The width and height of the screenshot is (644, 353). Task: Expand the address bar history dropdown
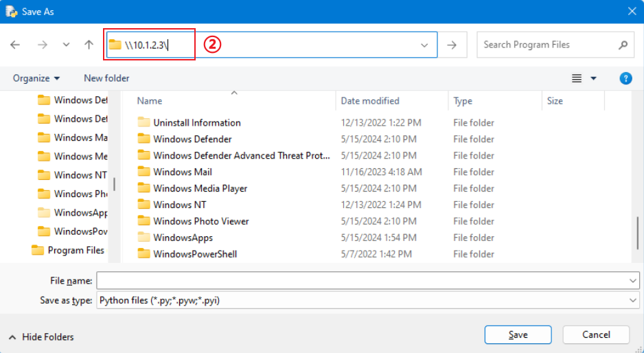[424, 45]
